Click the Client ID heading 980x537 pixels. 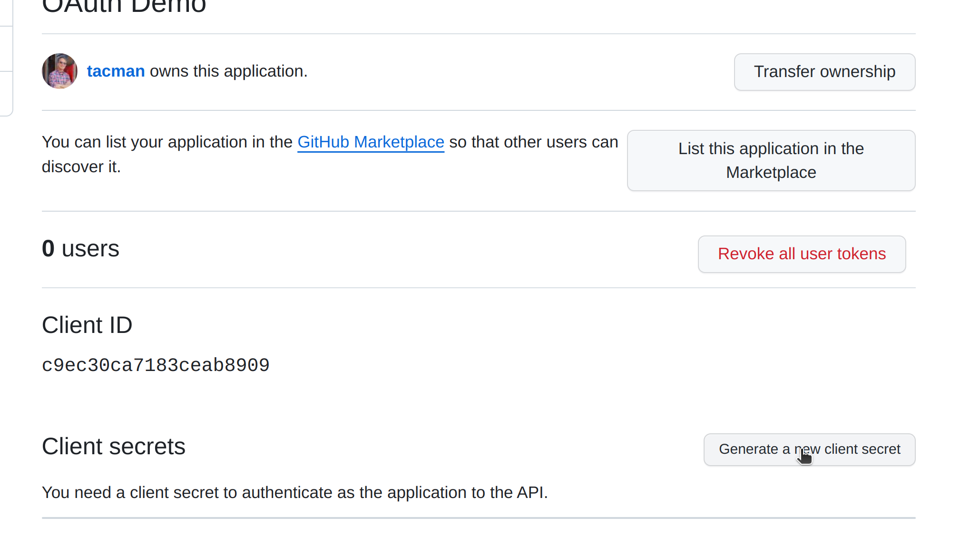pos(87,325)
